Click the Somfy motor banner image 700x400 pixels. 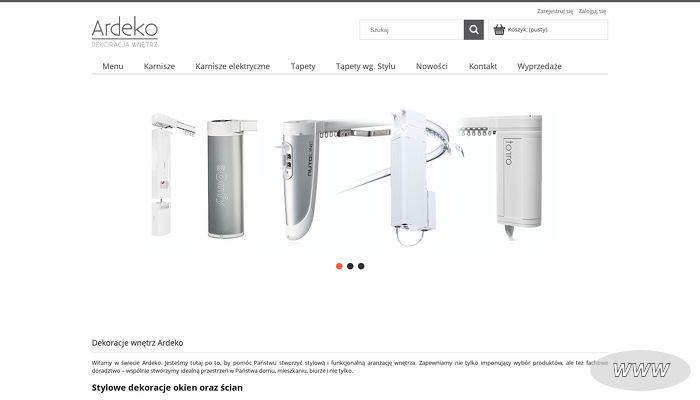coord(227,179)
